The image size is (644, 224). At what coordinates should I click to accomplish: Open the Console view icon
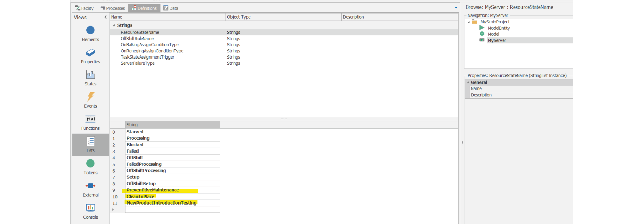coord(90,208)
